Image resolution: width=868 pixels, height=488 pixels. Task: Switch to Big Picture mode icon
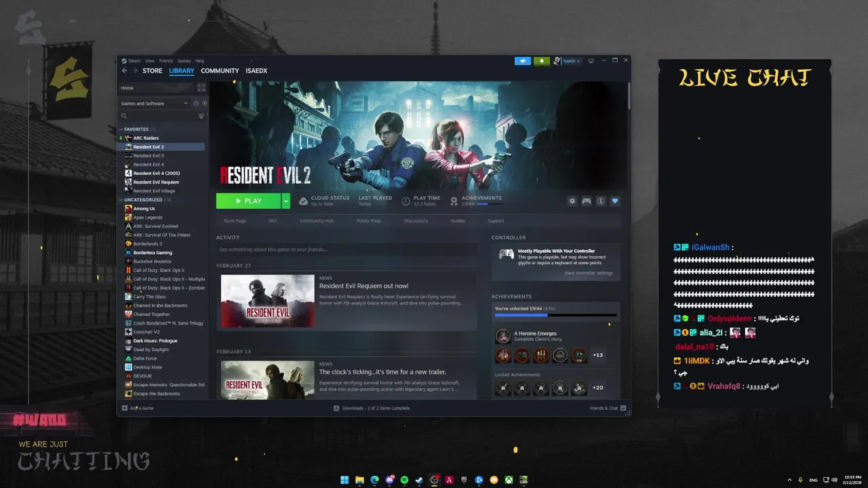591,61
